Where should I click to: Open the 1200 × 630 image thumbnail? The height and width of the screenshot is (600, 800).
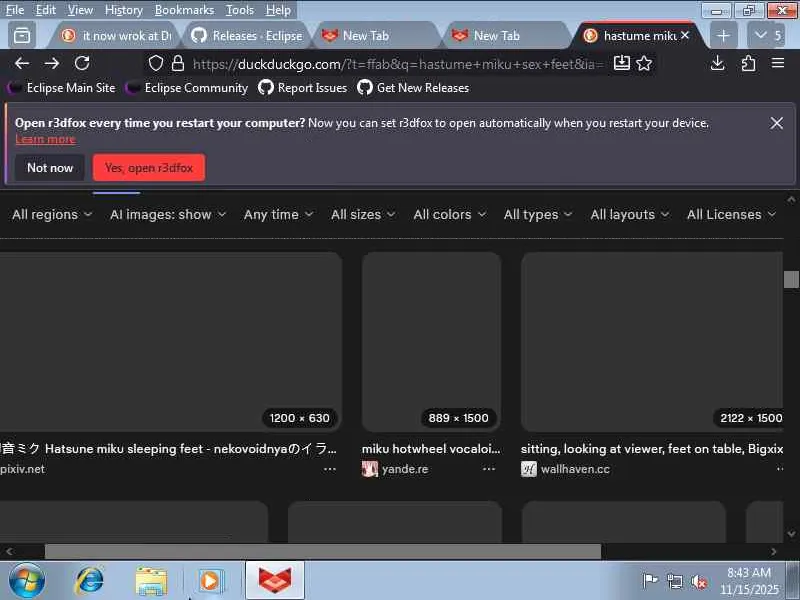pos(170,341)
